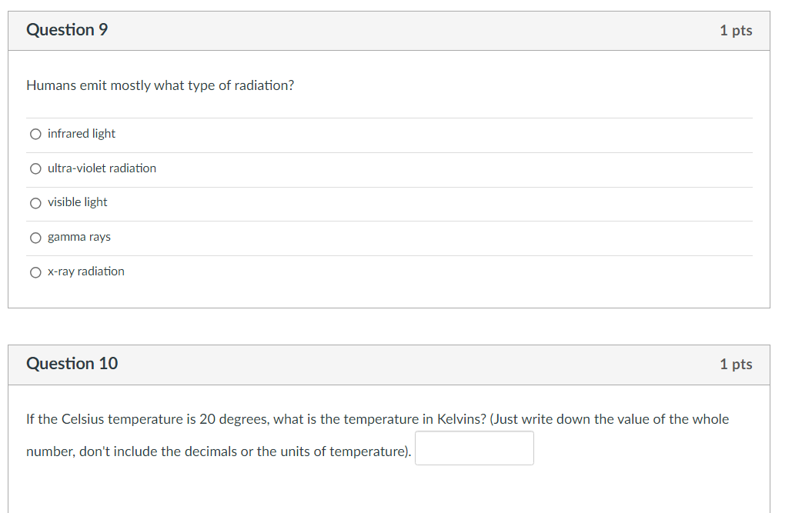Click the ultra-violet radiation answer label
This screenshot has width=812, height=513.
click(x=101, y=168)
